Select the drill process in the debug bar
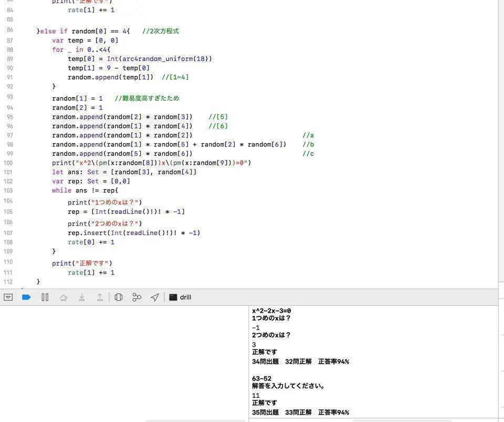The image size is (504, 422). click(x=180, y=297)
